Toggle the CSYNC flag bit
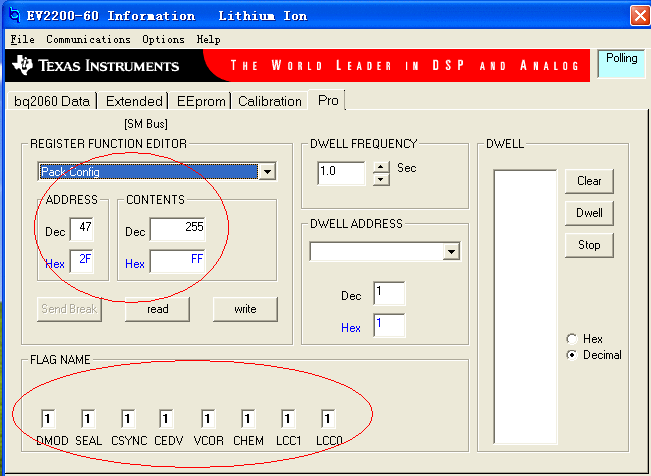 (127, 419)
